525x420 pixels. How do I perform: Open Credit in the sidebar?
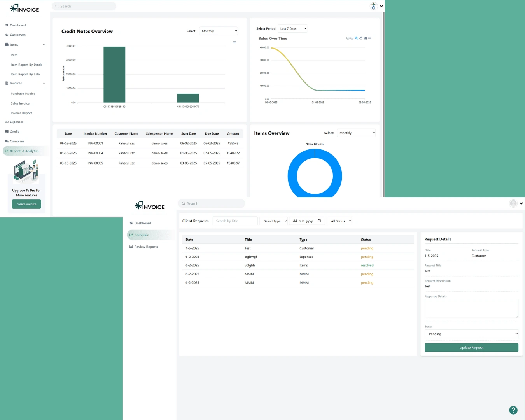(14, 131)
